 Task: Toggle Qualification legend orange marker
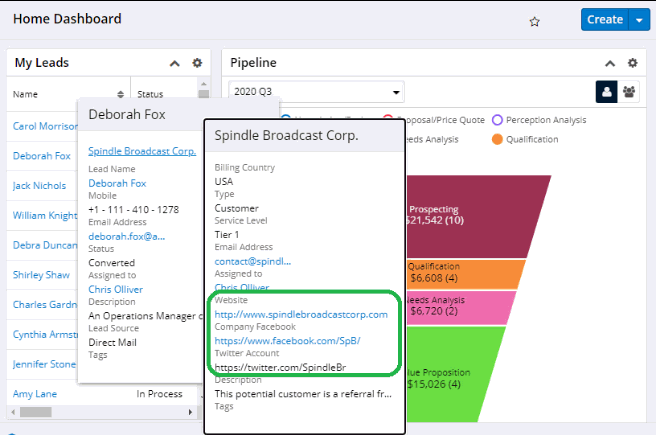[x=497, y=139]
